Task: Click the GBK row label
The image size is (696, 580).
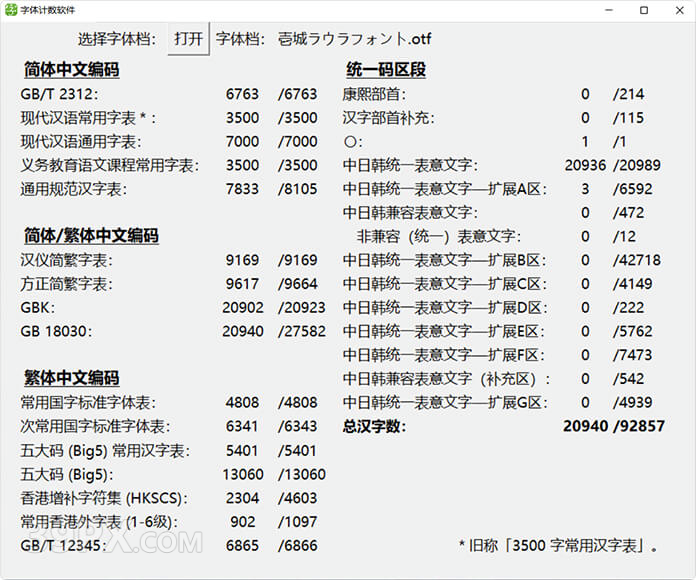Action: point(37,308)
